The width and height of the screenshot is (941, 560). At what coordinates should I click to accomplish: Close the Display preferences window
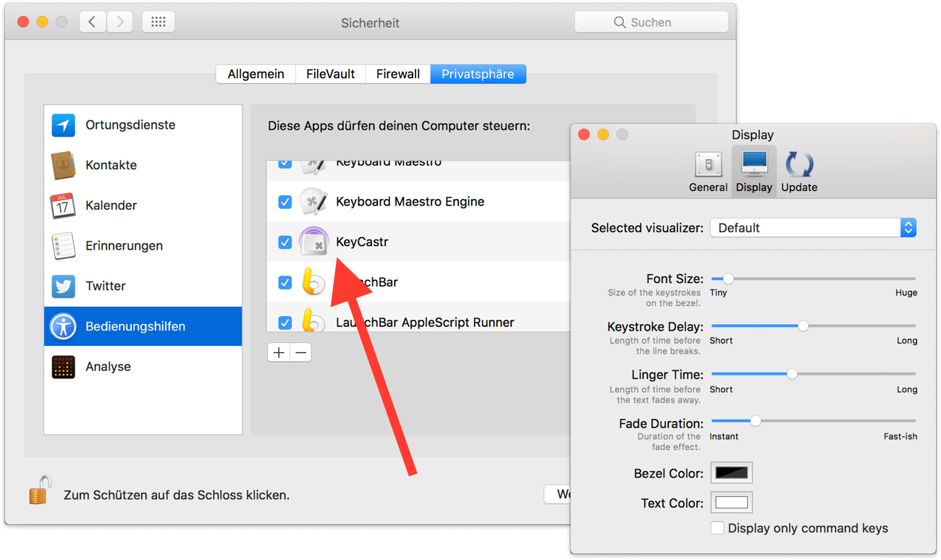click(584, 135)
